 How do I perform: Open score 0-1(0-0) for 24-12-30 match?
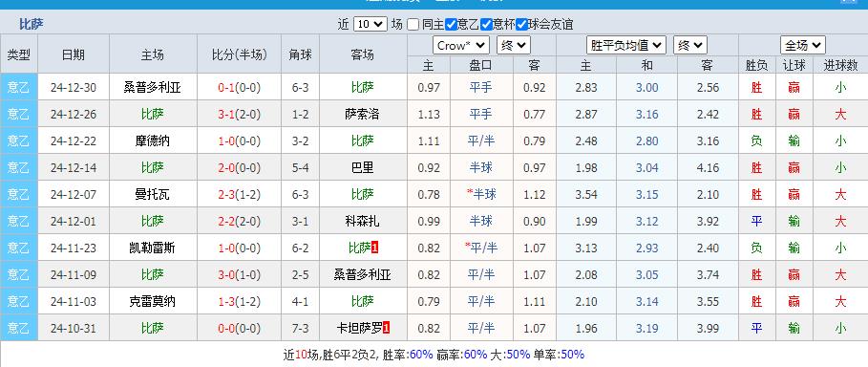point(239,88)
